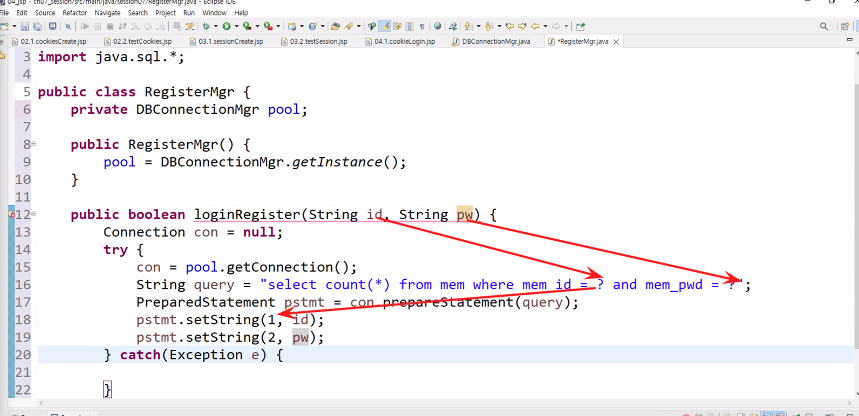859x416 pixels.
Task: Collapse the RegisterMgr constructor at line 8
Action: (34, 144)
